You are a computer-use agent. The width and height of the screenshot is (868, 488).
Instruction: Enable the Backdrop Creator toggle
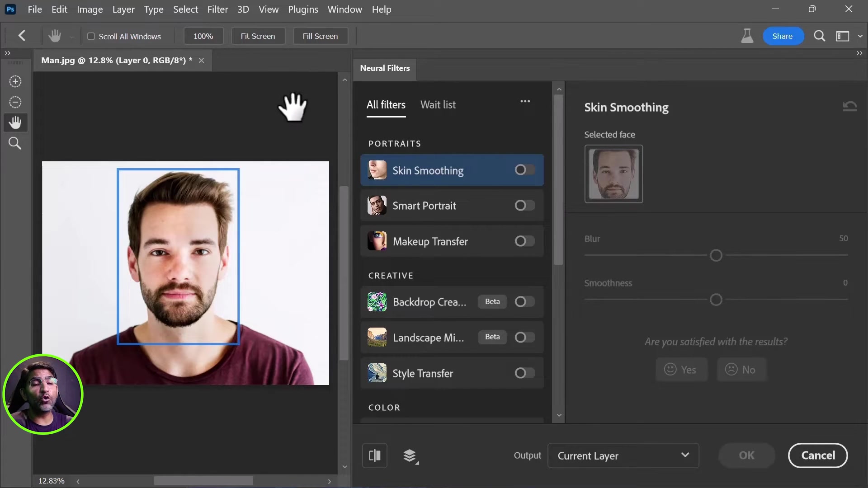click(x=524, y=302)
